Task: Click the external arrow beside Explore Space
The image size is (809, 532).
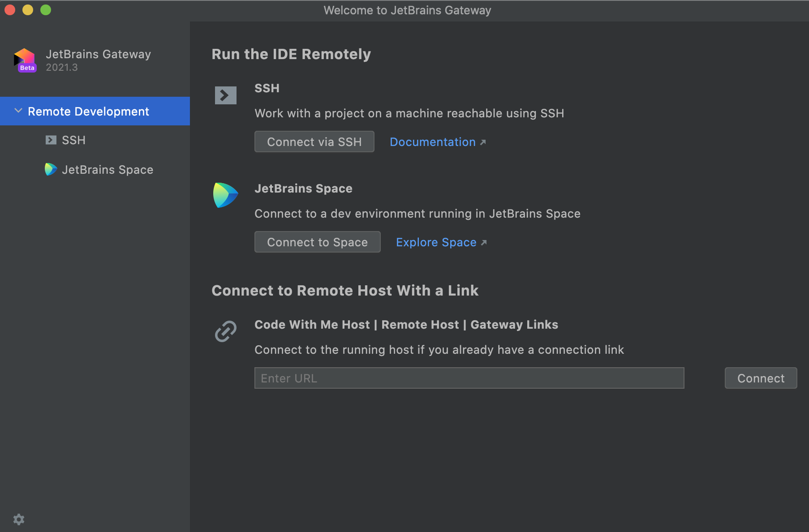Action: (x=484, y=243)
